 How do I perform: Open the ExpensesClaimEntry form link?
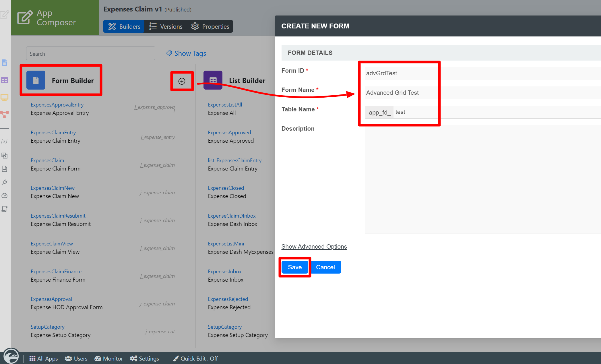[x=53, y=133]
